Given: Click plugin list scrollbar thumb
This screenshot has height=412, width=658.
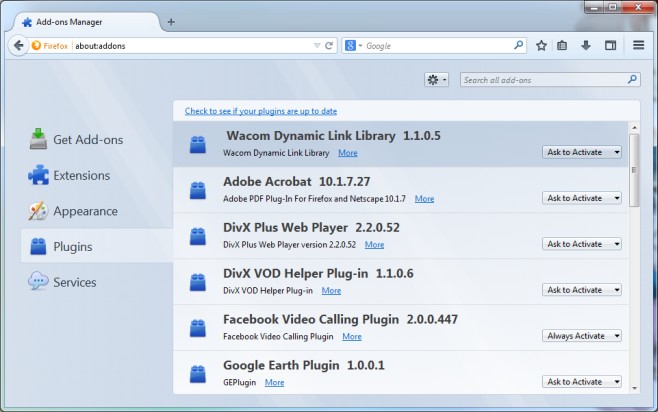Looking at the screenshot, I should pos(634,170).
